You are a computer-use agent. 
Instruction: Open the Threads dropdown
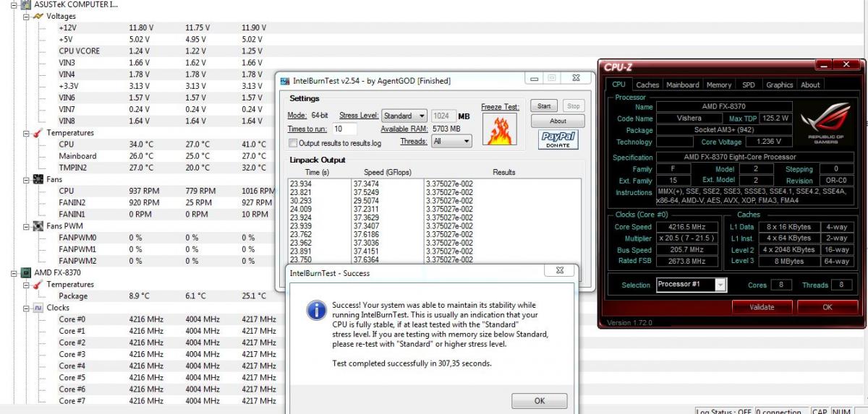(451, 142)
